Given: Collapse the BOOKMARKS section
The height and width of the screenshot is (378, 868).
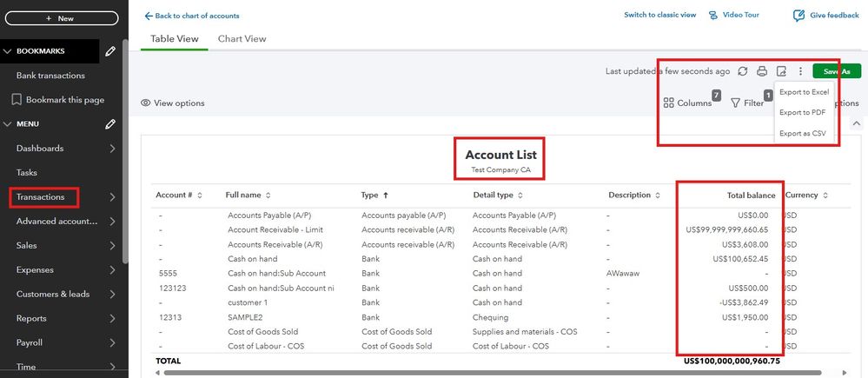Looking at the screenshot, I should coord(9,51).
